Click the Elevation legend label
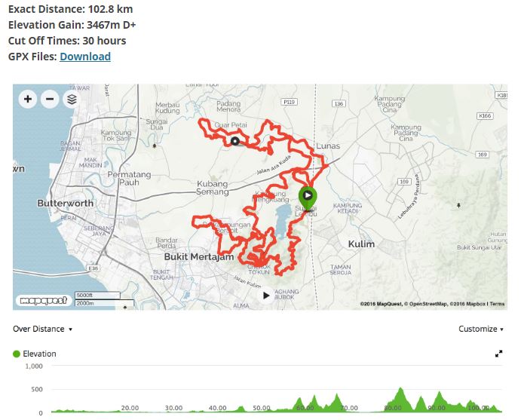521x420 pixels. (x=39, y=354)
